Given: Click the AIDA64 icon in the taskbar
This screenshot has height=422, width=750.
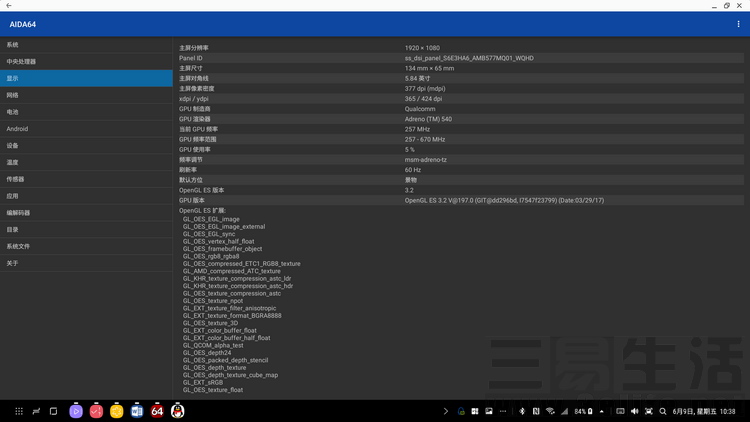Looking at the screenshot, I should tap(157, 411).
